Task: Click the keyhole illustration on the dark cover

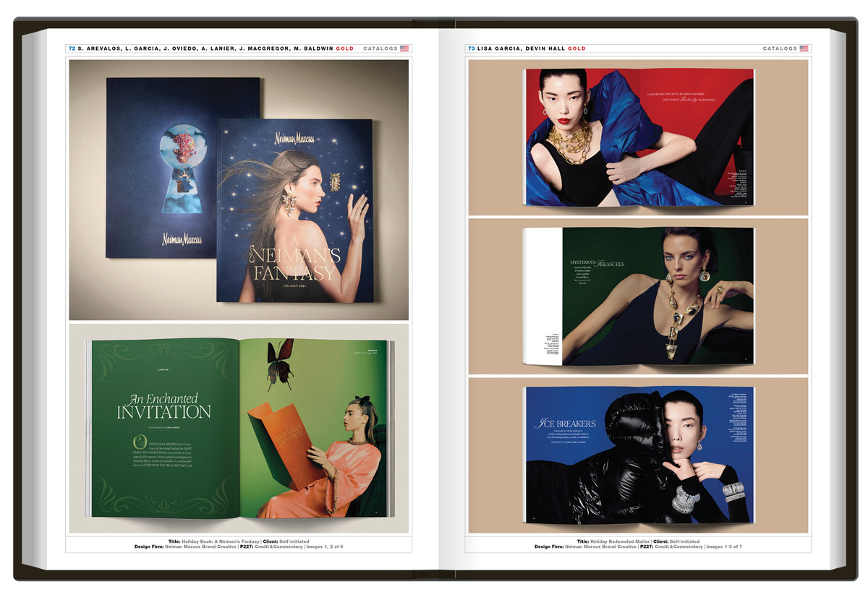Action: [182, 168]
